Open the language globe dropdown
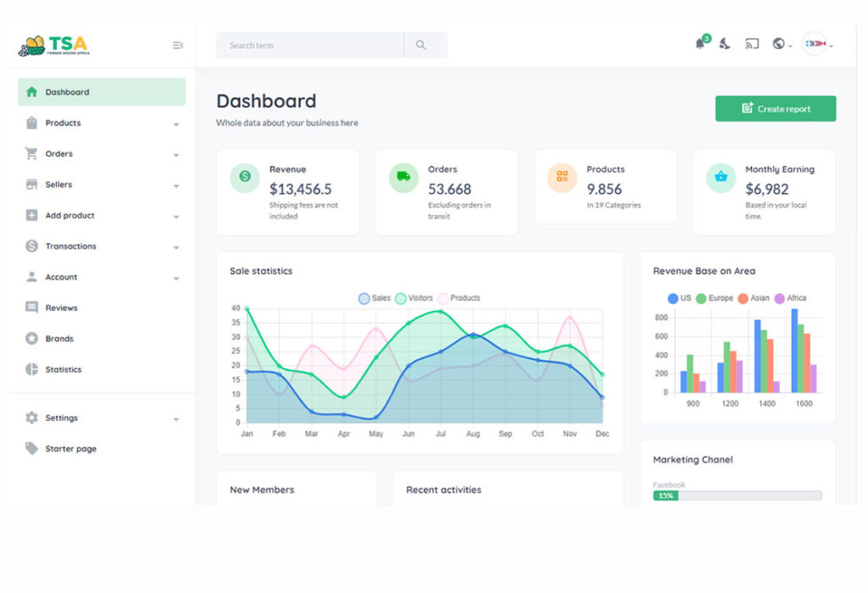 pos(781,44)
